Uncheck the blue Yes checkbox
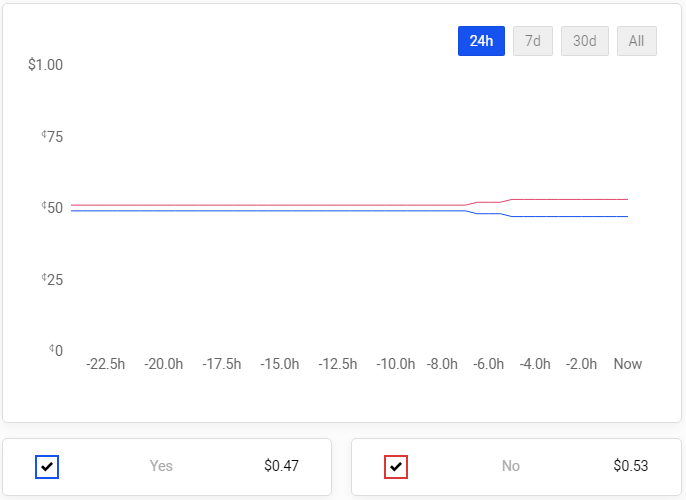686x500 pixels. [47, 466]
